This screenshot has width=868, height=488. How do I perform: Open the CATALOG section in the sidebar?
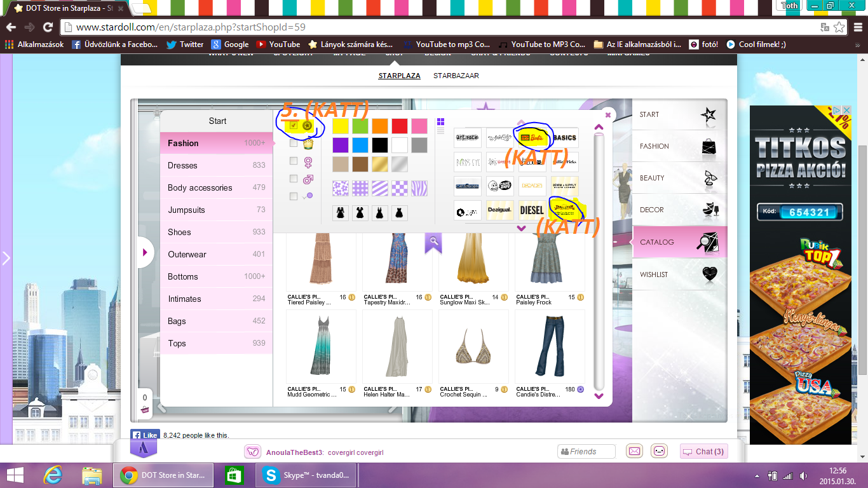click(679, 242)
